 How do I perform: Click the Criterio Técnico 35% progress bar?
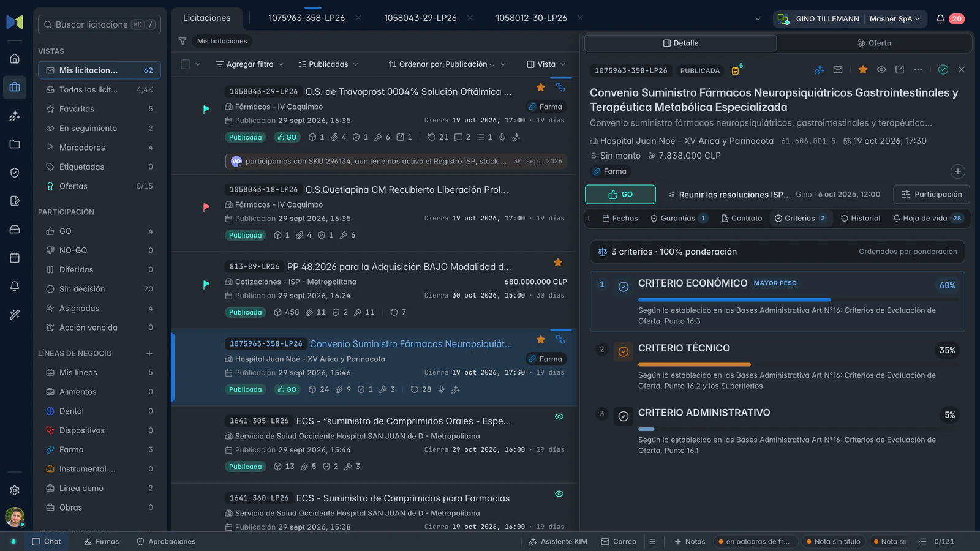tap(797, 365)
